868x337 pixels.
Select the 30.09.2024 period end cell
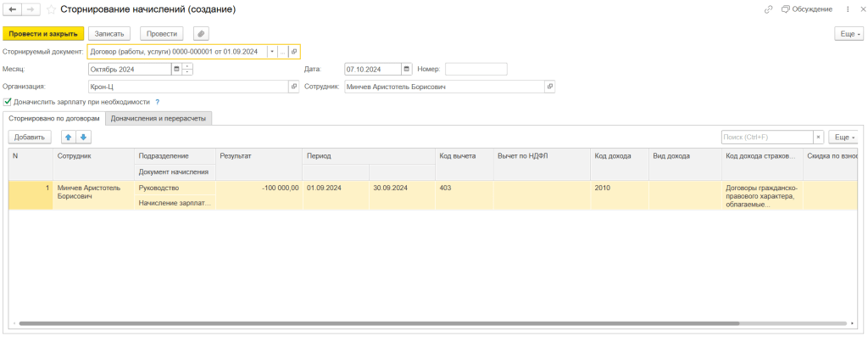pos(402,195)
